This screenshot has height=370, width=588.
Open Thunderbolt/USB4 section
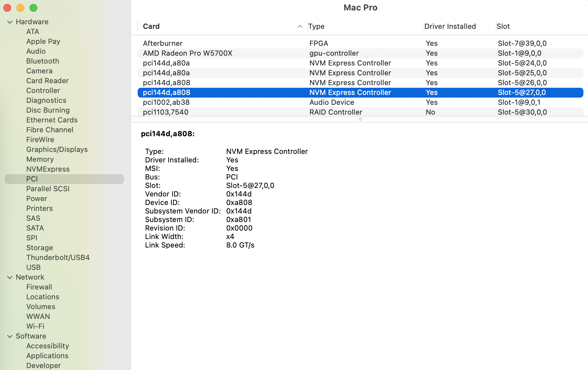(58, 258)
